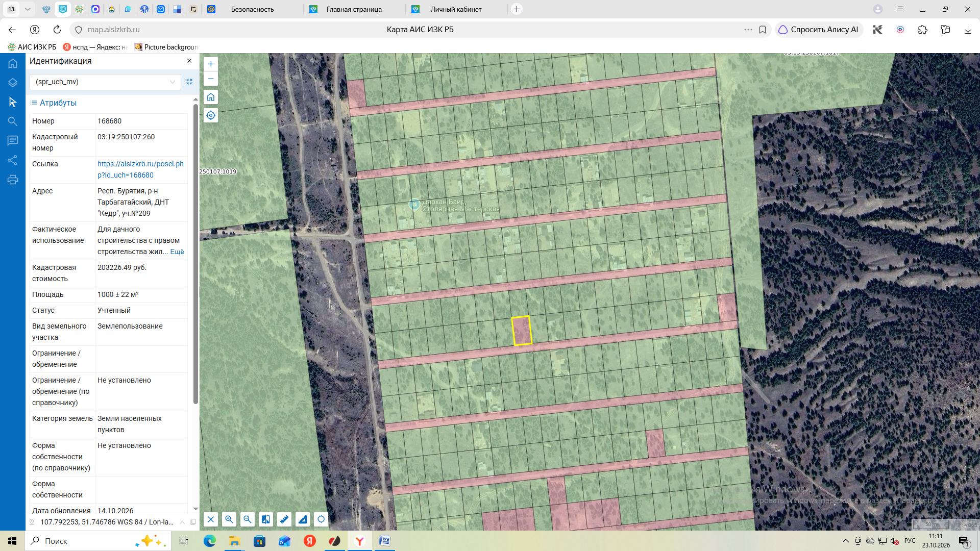The width and height of the screenshot is (980, 551).
Task: Switch to the Главная страница tab
Action: [354, 9]
